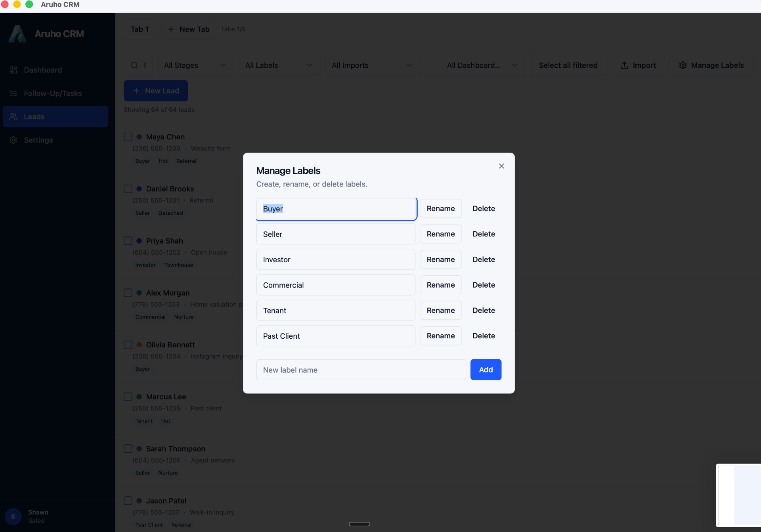This screenshot has height=532, width=761.
Task: Check Jason Patel's lead checkbox
Action: tap(128, 501)
